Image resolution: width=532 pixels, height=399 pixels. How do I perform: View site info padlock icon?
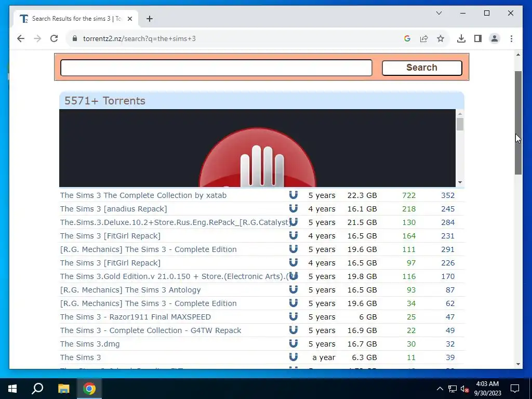click(x=75, y=38)
